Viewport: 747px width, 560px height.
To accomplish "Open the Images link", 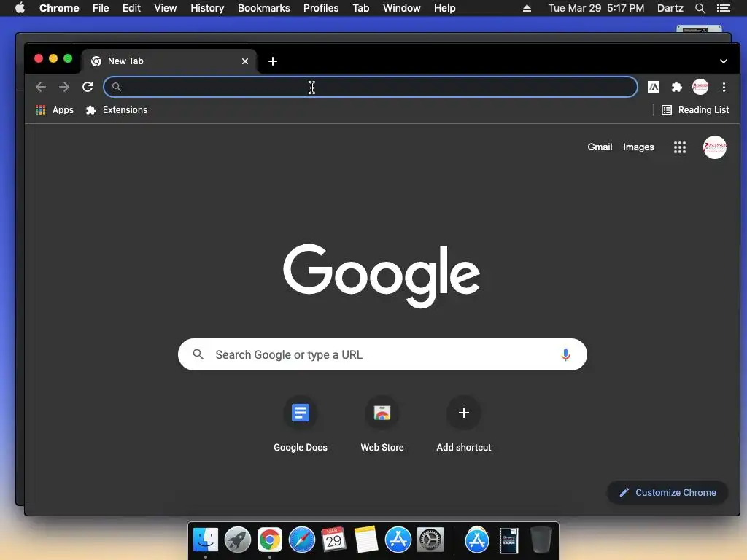I will pyautogui.click(x=638, y=147).
